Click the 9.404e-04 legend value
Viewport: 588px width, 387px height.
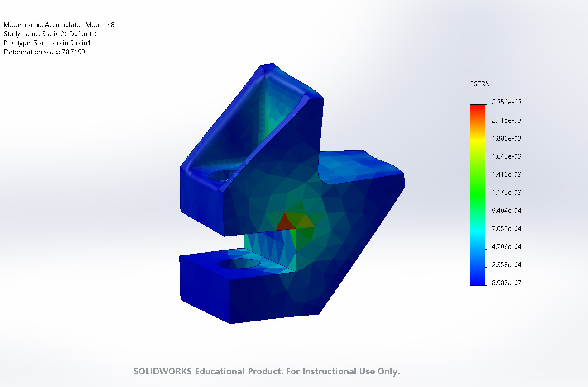point(507,211)
